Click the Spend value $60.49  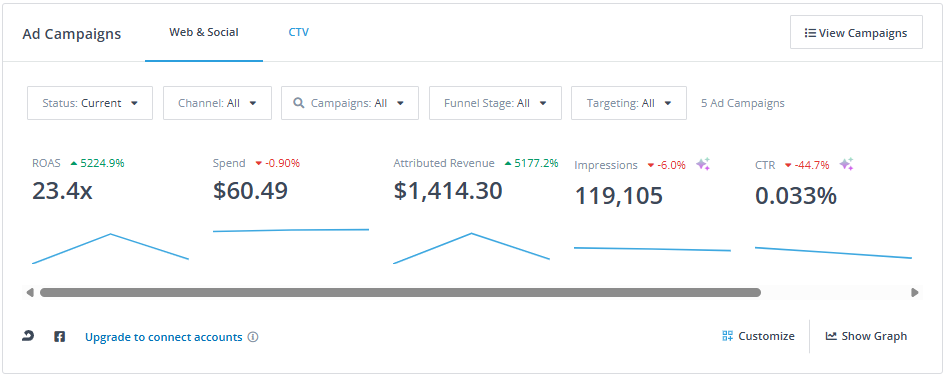[250, 191]
